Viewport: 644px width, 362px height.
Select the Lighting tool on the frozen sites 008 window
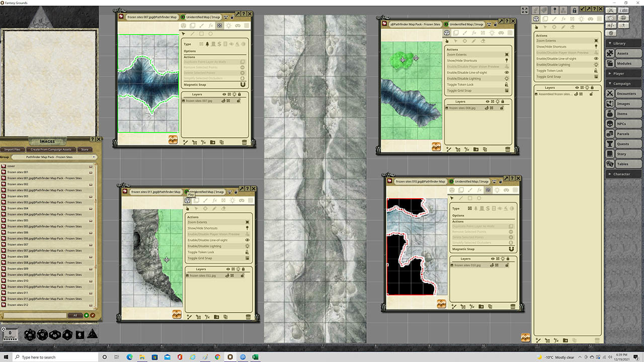coord(493,33)
